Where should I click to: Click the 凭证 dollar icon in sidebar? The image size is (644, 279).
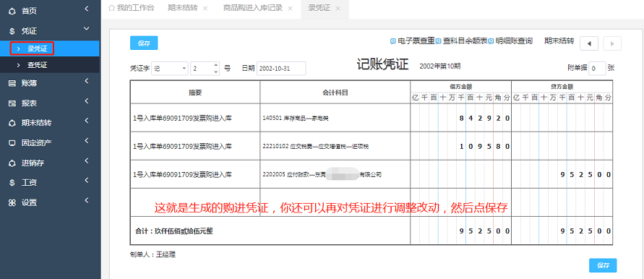click(12, 31)
